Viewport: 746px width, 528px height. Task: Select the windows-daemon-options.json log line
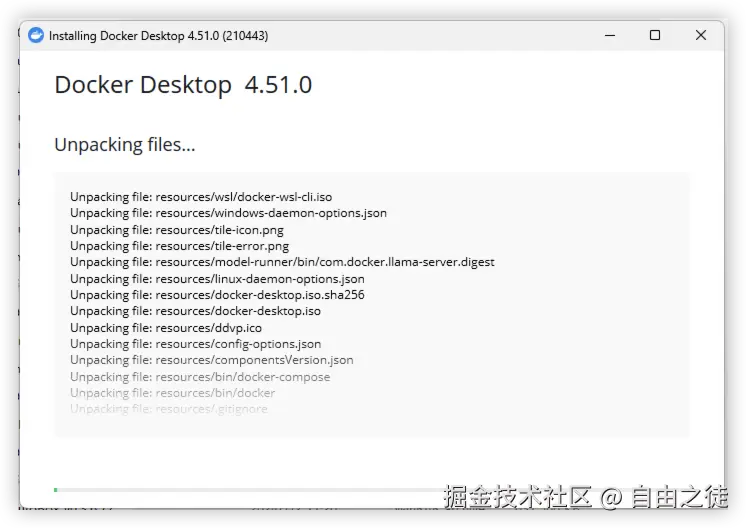click(228, 213)
